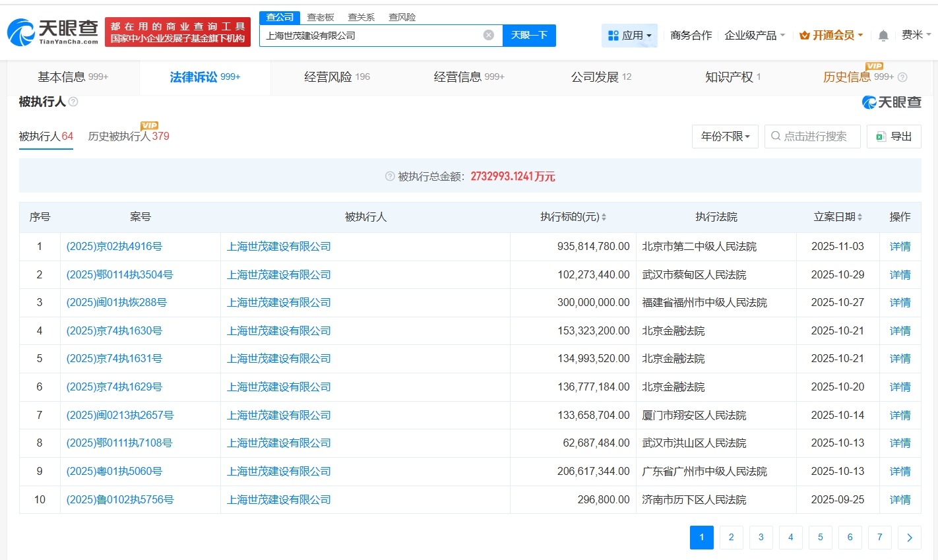Click the Excel icon inside the 导出 button

pos(880,137)
